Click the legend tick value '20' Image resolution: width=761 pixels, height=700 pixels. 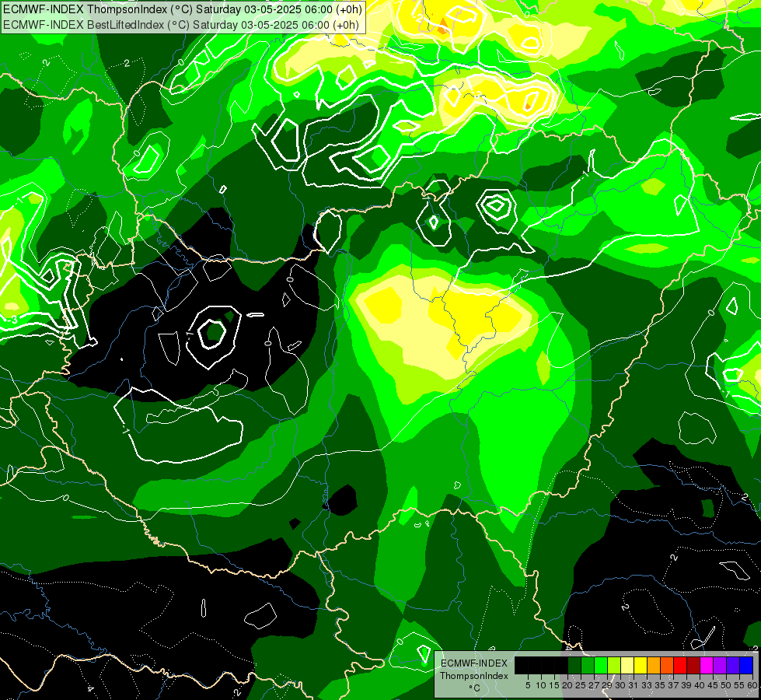tap(568, 685)
